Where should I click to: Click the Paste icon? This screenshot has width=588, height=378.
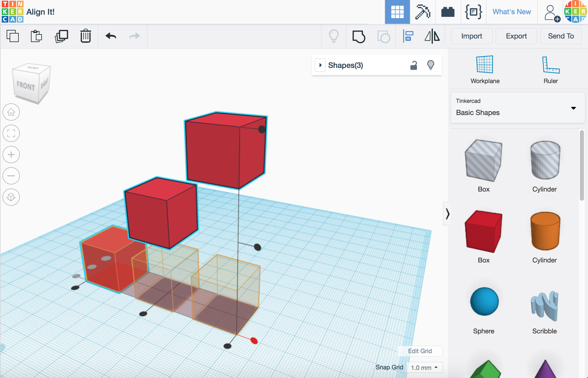(x=36, y=36)
